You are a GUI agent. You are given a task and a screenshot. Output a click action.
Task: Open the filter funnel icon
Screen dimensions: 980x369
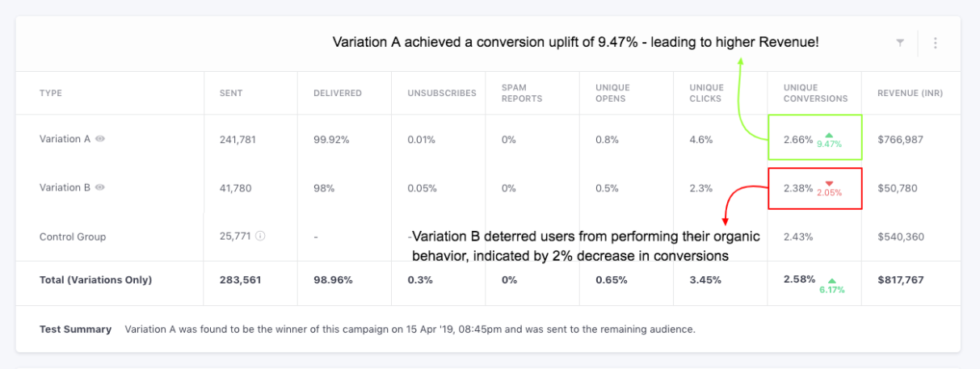tap(900, 43)
